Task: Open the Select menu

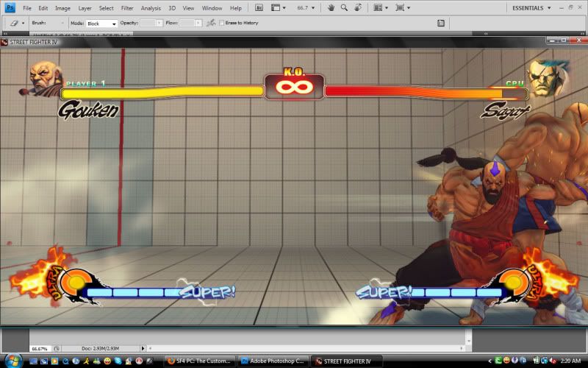Action: (106, 8)
